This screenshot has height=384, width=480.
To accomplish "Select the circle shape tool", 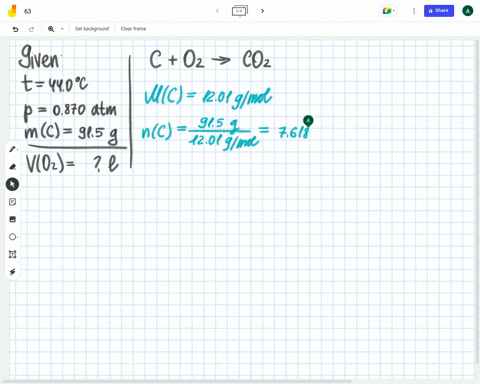I will pyautogui.click(x=13, y=237).
